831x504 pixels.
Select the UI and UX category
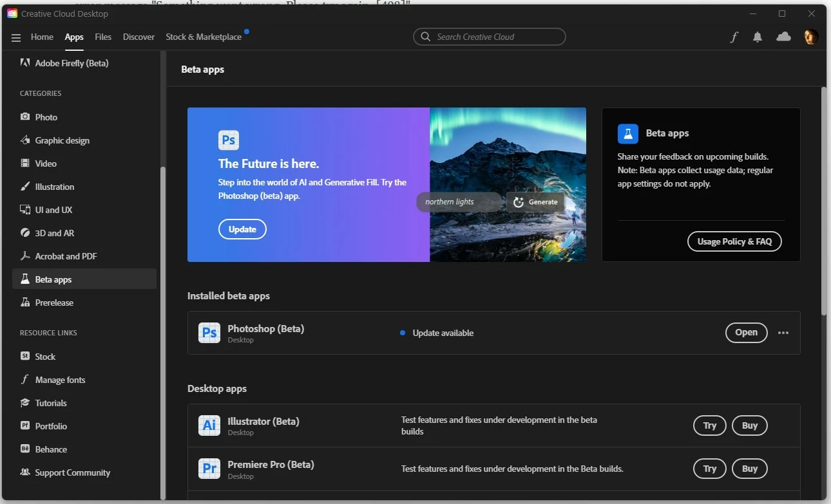(x=84, y=210)
